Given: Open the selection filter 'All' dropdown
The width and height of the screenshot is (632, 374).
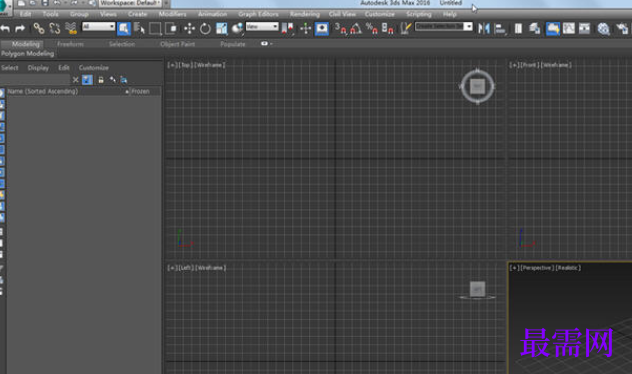Looking at the screenshot, I should (x=98, y=27).
